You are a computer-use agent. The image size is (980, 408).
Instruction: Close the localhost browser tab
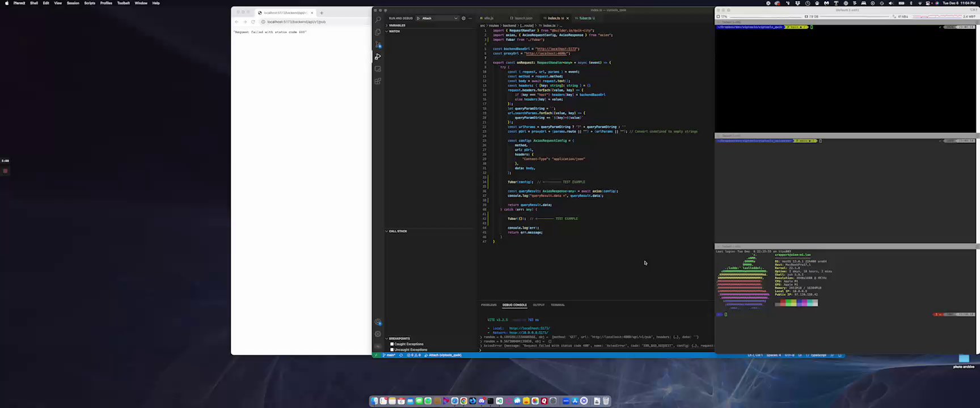pos(311,12)
